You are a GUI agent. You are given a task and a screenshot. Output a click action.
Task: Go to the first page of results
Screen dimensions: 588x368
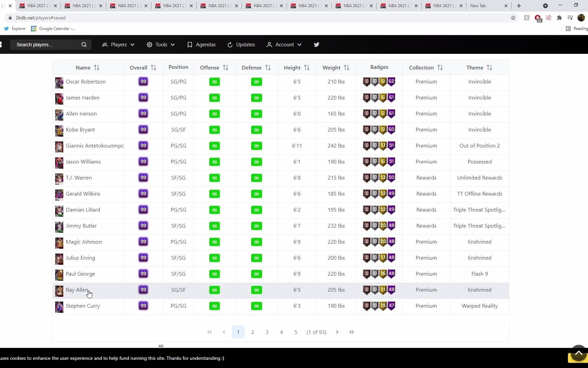click(210, 332)
